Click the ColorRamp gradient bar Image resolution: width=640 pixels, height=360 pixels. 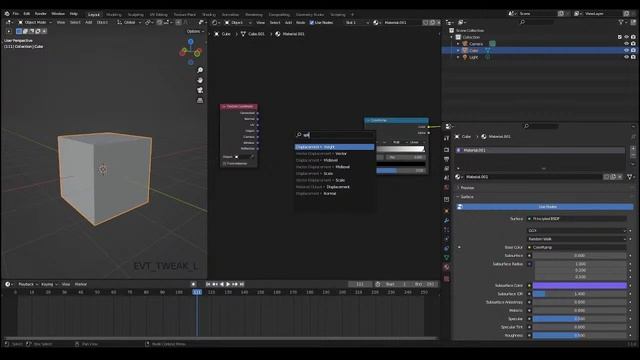click(400, 149)
